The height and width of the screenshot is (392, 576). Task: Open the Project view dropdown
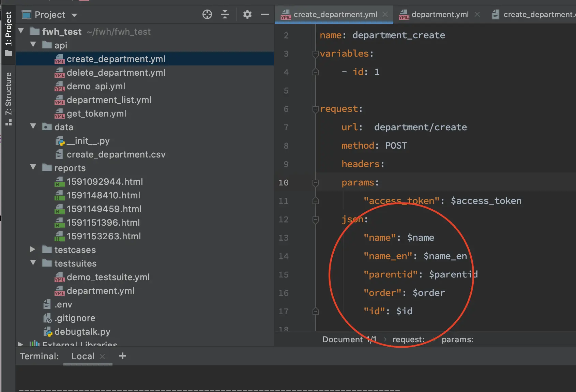tap(74, 15)
